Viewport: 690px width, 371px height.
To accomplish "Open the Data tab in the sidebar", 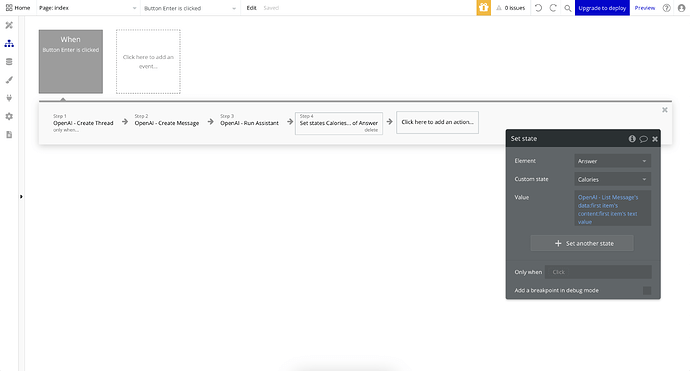I will (x=9, y=62).
